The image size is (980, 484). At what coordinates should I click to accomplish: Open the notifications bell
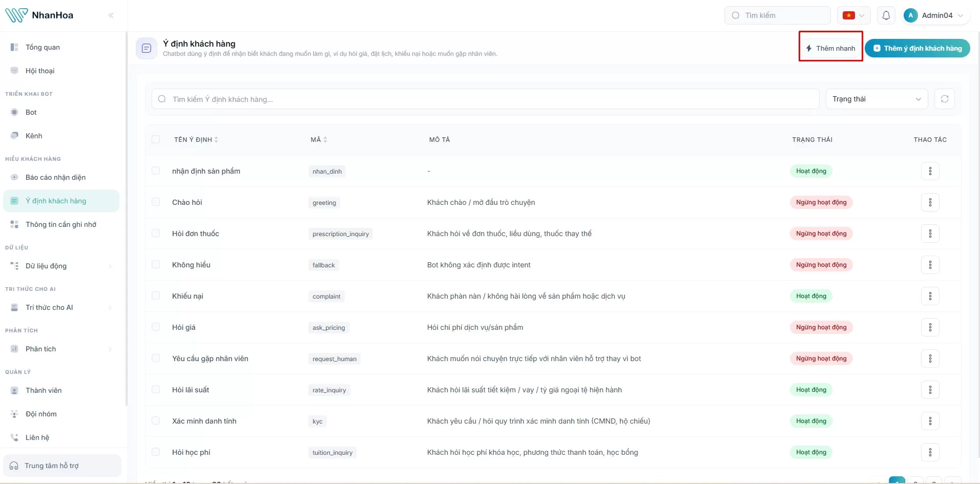(x=886, y=15)
